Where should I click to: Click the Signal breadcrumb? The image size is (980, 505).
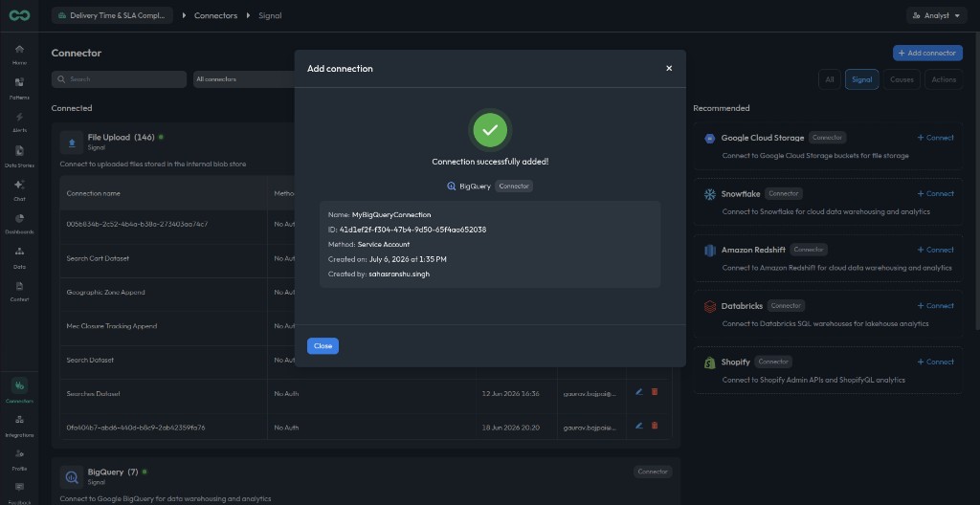pos(270,15)
